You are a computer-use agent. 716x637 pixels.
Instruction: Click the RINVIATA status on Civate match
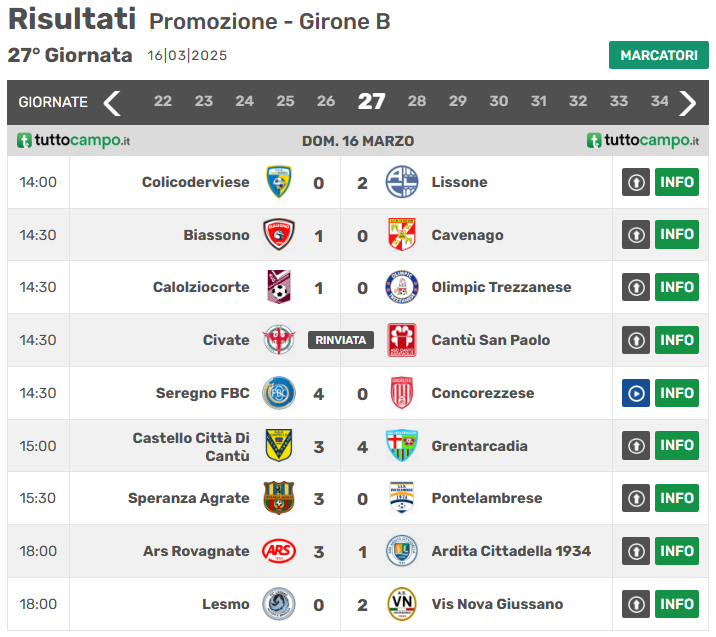click(x=340, y=340)
